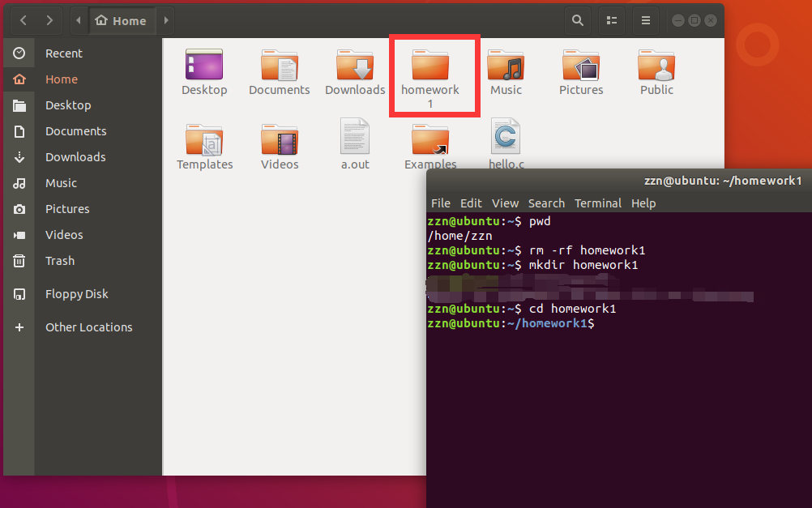This screenshot has width=812, height=508.
Task: Close the file manager window
Action: [711, 21]
